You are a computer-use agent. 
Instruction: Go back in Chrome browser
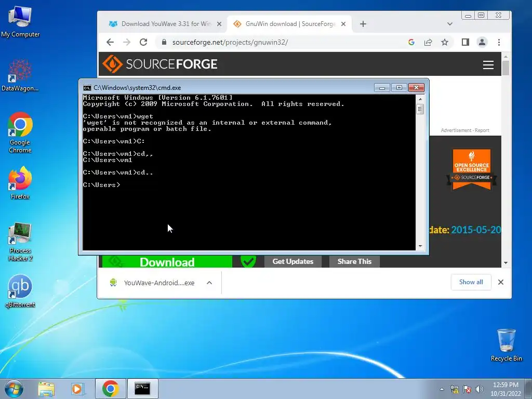[110, 42]
